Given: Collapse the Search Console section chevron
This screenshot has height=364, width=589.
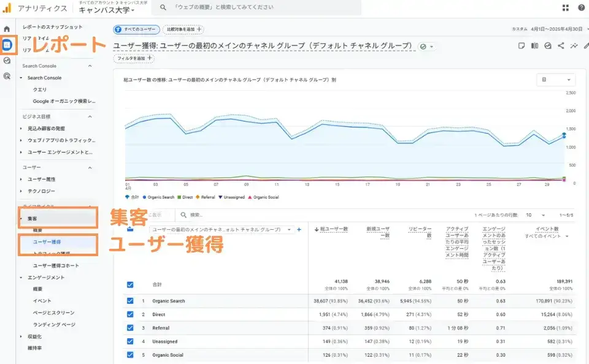Looking at the screenshot, I should pyautogui.click(x=90, y=66).
